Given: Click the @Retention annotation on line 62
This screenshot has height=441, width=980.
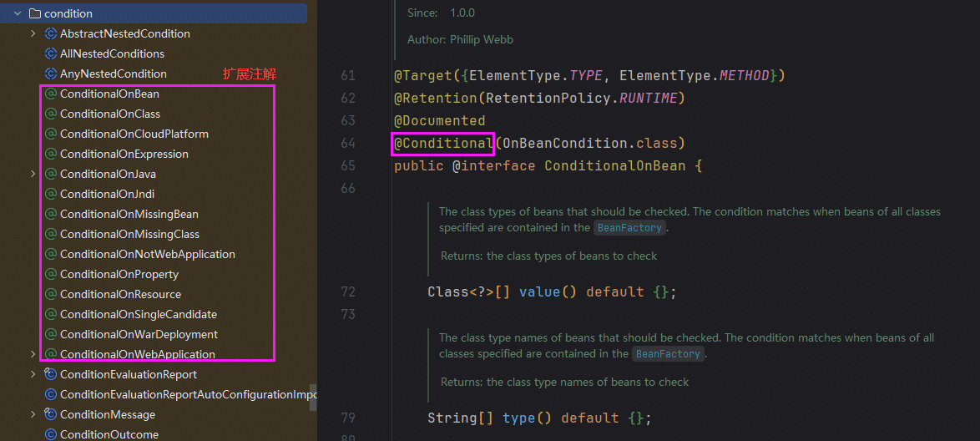Looking at the screenshot, I should click(436, 99).
